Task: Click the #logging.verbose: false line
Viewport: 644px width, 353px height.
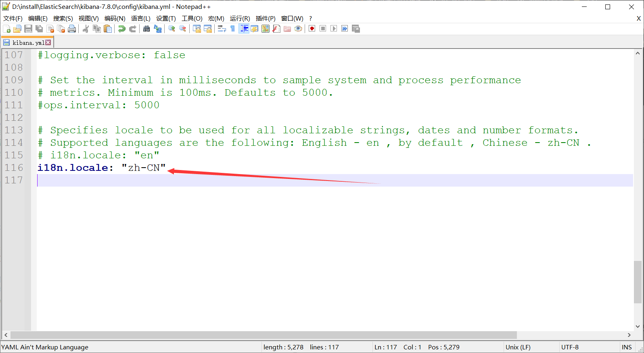Action: click(x=111, y=55)
